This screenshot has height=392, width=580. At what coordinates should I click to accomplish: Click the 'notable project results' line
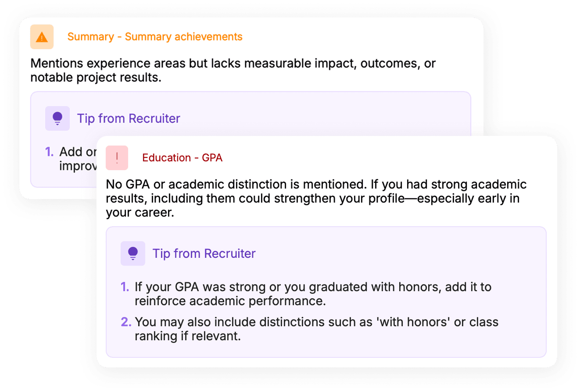tap(96, 78)
